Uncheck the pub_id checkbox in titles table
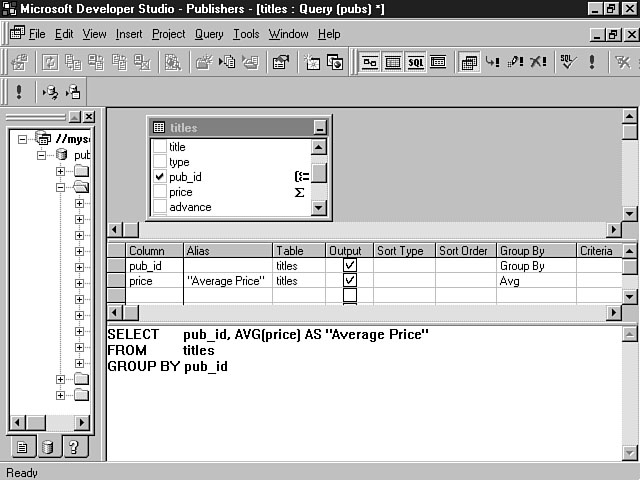This screenshot has height=480, width=640. pyautogui.click(x=159, y=177)
